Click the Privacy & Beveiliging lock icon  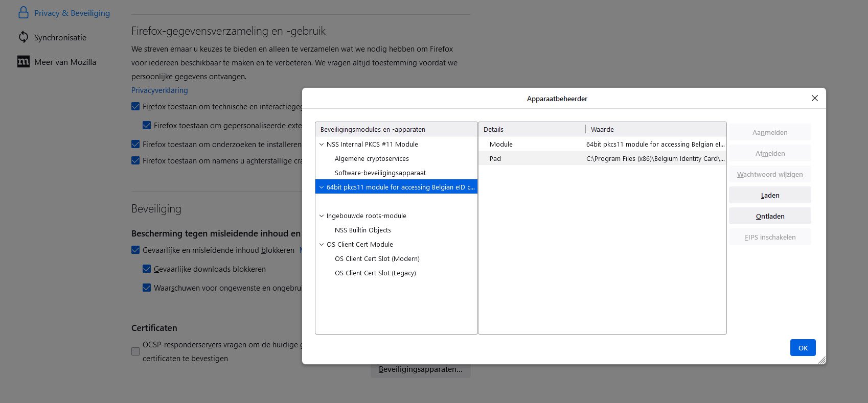[x=23, y=13]
